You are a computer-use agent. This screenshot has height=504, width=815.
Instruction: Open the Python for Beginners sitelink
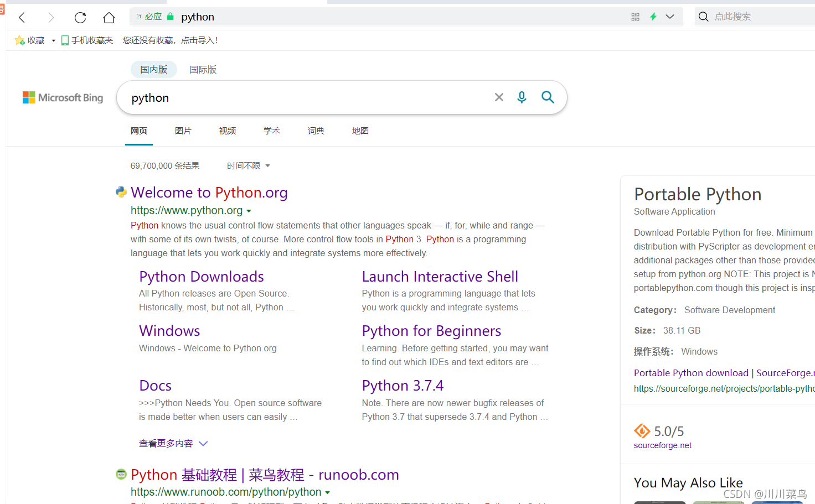431,331
